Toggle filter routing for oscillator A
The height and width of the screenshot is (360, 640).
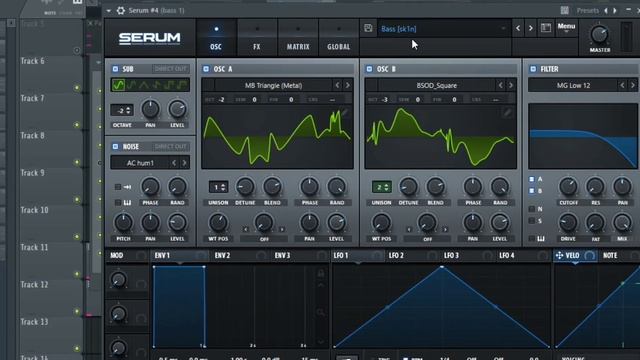tap(532, 179)
